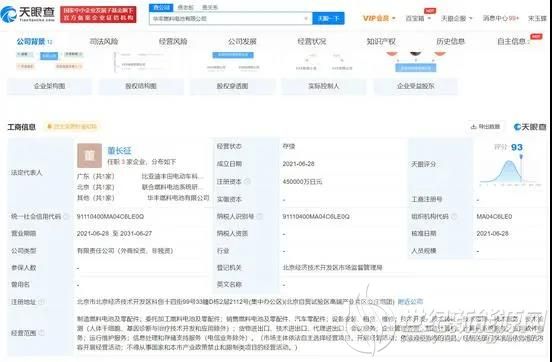
Task: Select company type 有限责任公司 value
Action: click(125, 251)
